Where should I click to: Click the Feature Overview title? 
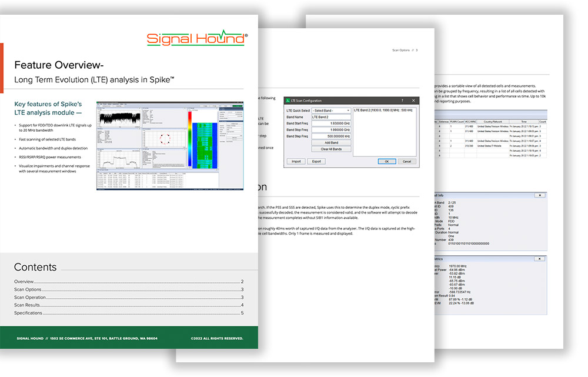coord(59,65)
